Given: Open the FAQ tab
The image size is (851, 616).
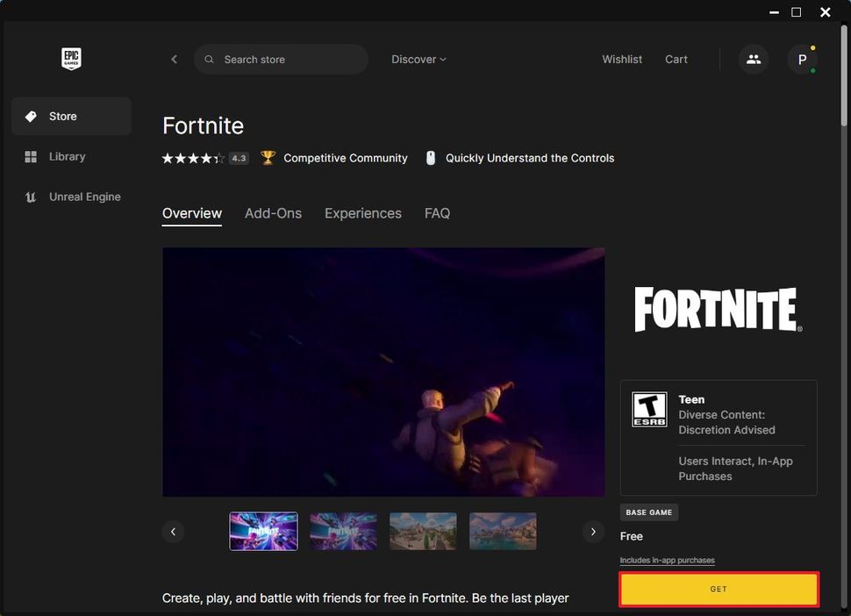Looking at the screenshot, I should tap(437, 213).
